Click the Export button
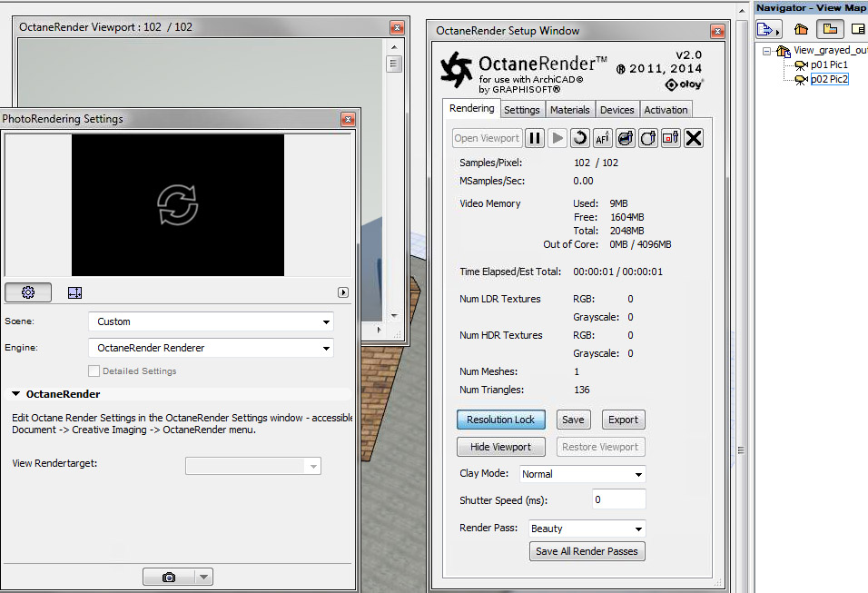 pos(624,420)
